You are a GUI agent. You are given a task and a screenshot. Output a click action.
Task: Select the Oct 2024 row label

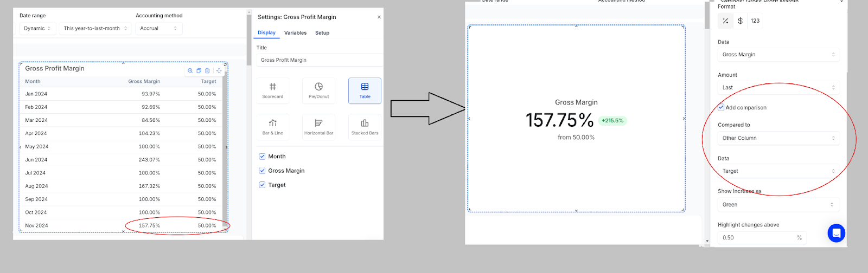coord(36,212)
